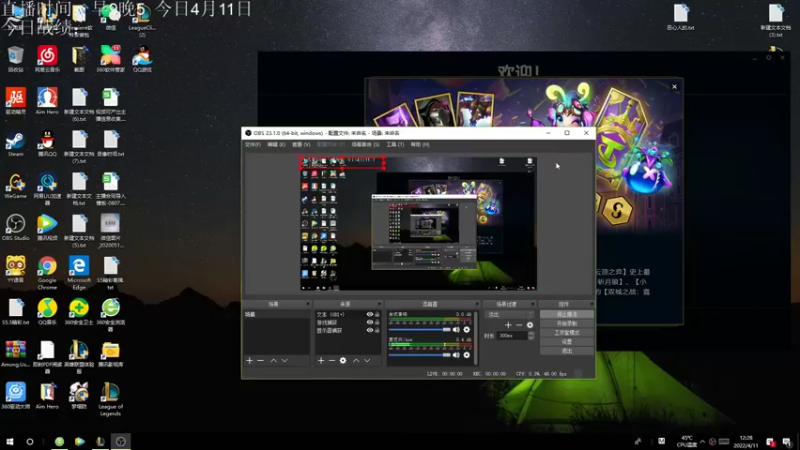Select the 场景 entry in the Scenes list
800x450 pixels.
click(x=277, y=314)
